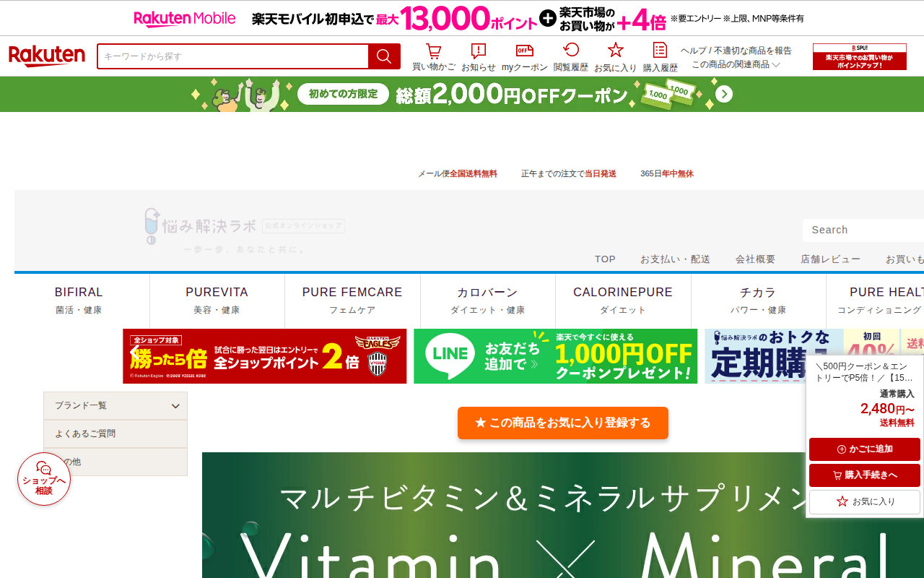
Task: Open notifications (お知らせ) icon
Action: tap(479, 57)
